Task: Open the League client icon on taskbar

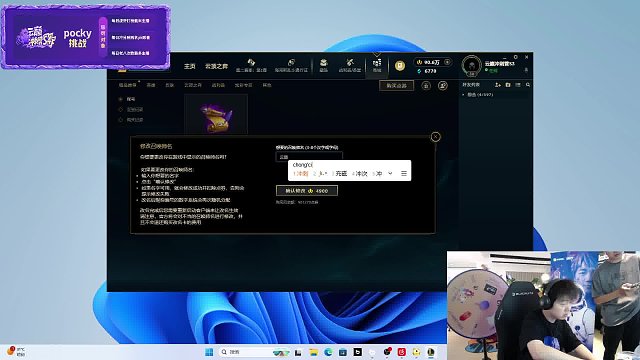Action: [431, 352]
